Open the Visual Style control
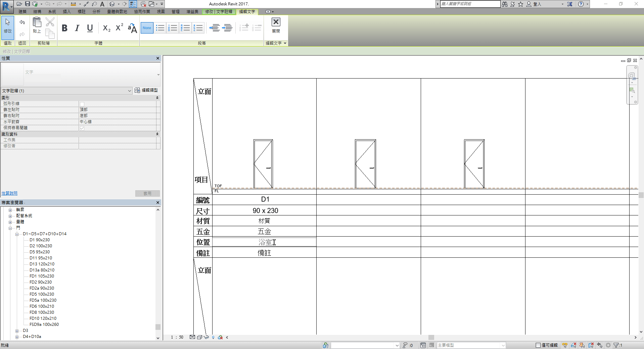The width and height of the screenshot is (644, 349). 199,337
